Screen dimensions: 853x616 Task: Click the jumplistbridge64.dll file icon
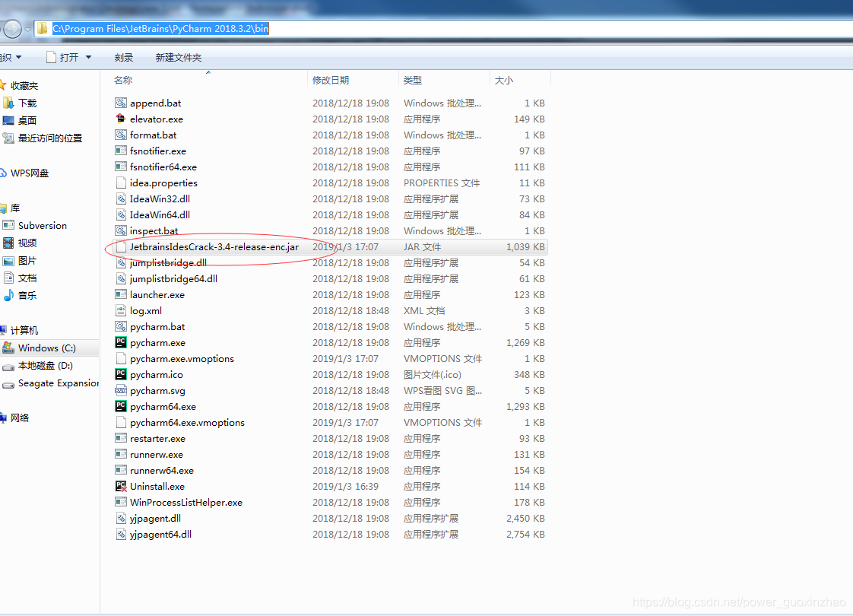121,278
